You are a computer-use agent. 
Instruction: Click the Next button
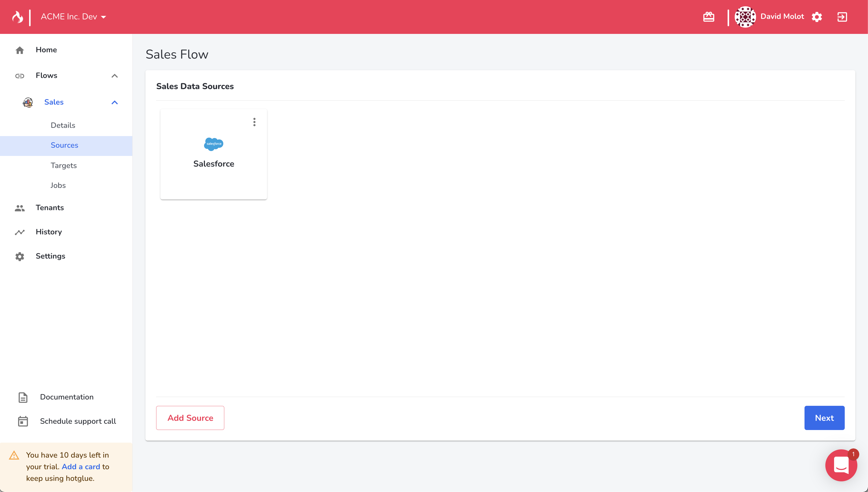[824, 418]
